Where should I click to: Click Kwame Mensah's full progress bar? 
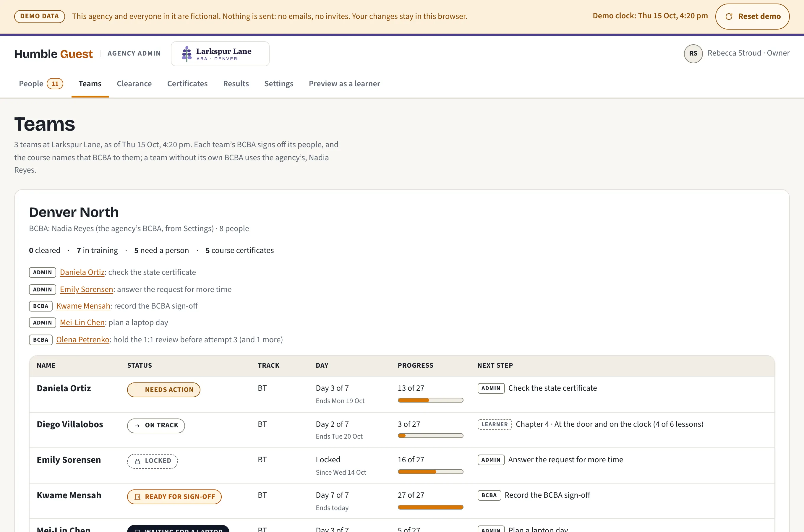coord(430,507)
